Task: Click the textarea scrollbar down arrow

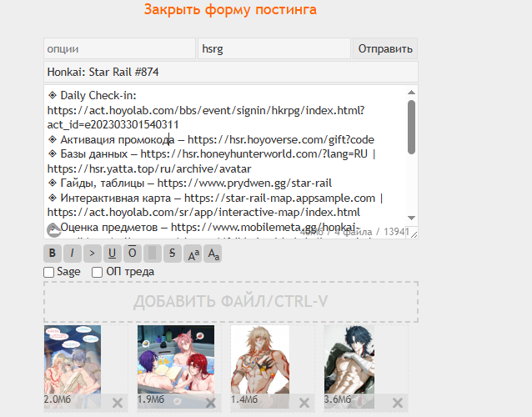Action: pyautogui.click(x=412, y=218)
